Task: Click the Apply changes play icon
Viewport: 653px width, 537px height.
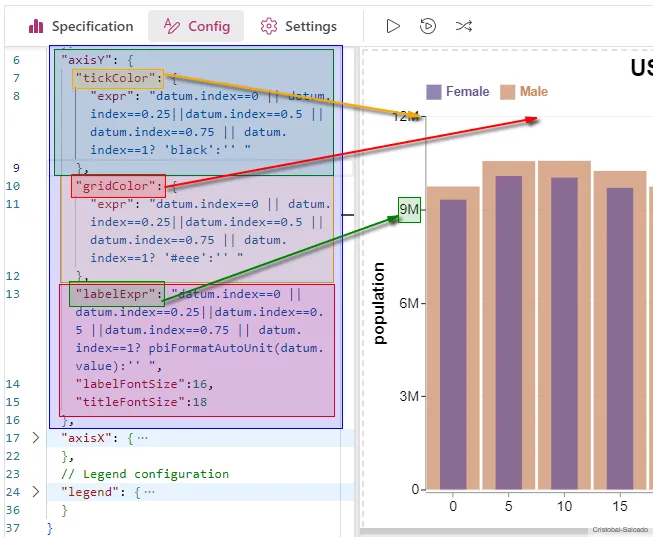Action: (393, 26)
